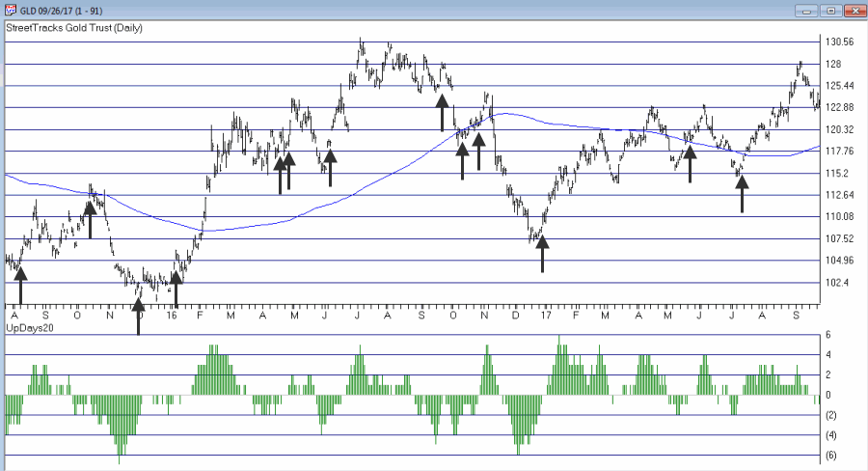Select the (4) negative UpDays20 scale label
Image resolution: width=868 pixels, height=471 pixels.
831,435
